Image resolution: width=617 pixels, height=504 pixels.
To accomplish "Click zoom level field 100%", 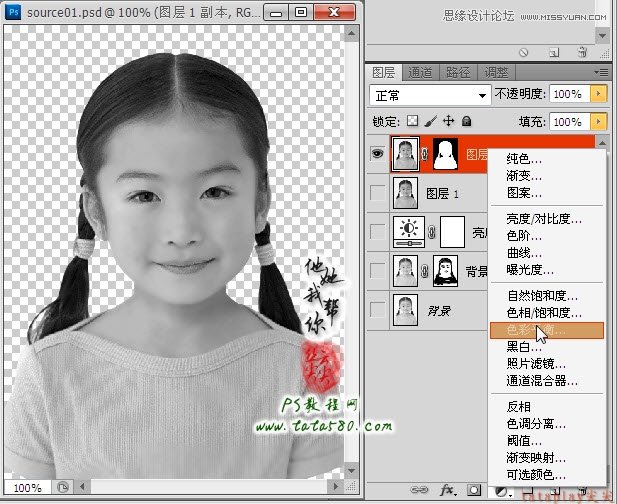I will click(27, 488).
